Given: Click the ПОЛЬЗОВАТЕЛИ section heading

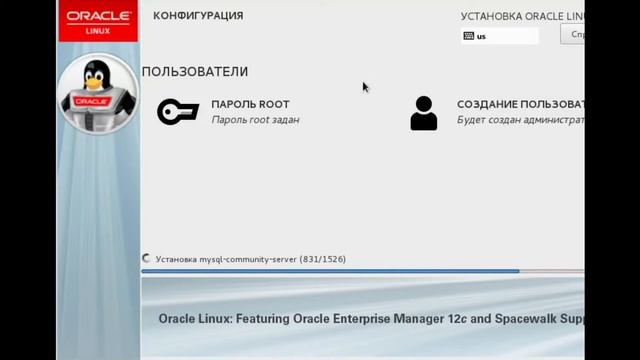Looking at the screenshot, I should (x=195, y=72).
